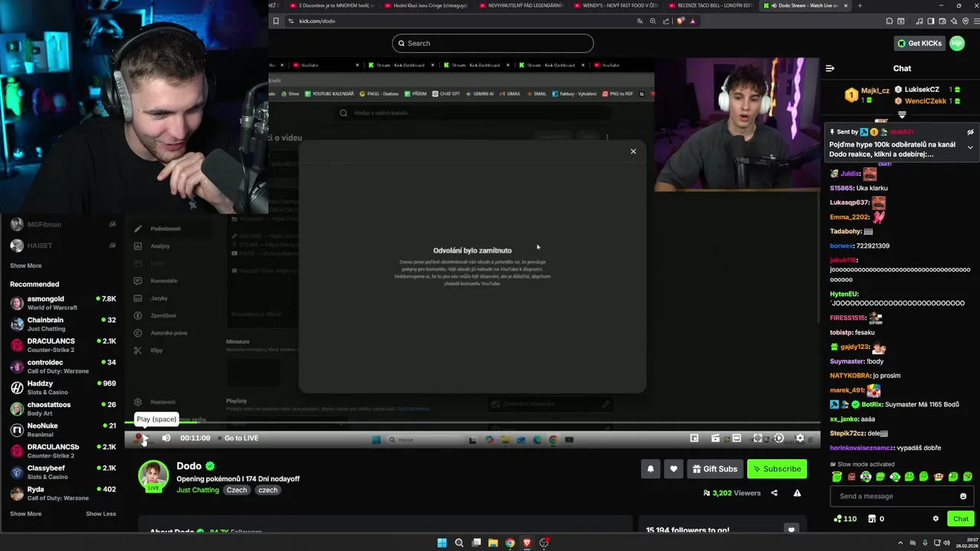Open MGFitman followed channel
Viewport: 980px width, 551px height.
(63, 224)
